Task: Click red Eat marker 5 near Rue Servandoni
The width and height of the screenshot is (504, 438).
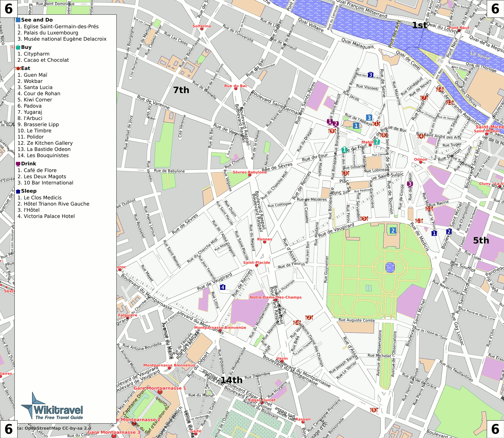Action: pos(364,218)
